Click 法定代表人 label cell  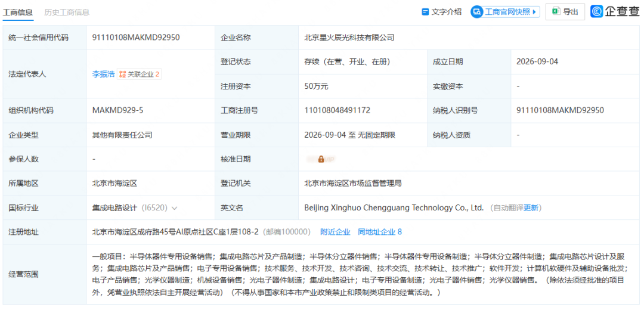45,75
